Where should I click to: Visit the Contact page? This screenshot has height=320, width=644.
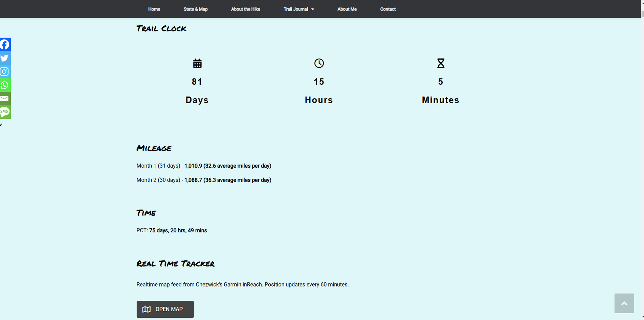point(387,9)
